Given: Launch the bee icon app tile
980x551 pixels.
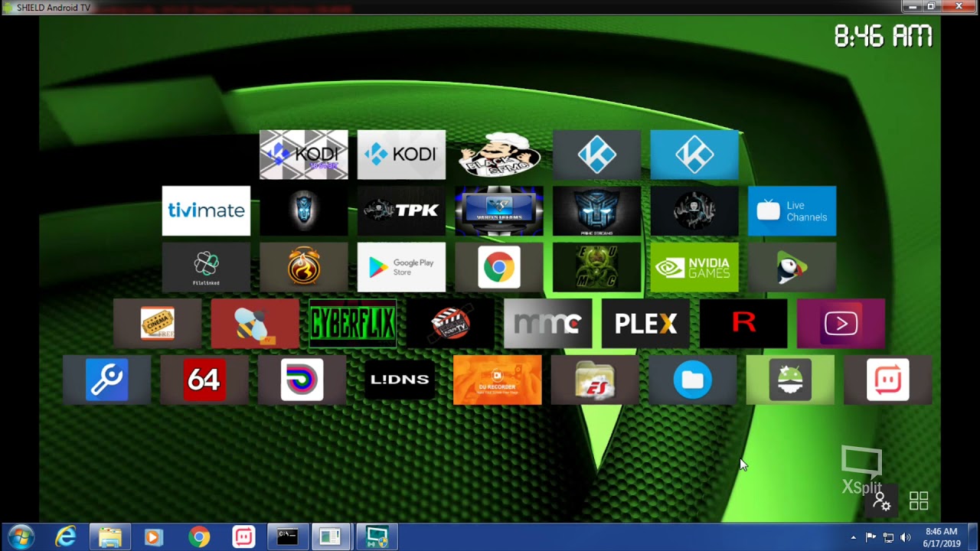Looking at the screenshot, I should 255,324.
